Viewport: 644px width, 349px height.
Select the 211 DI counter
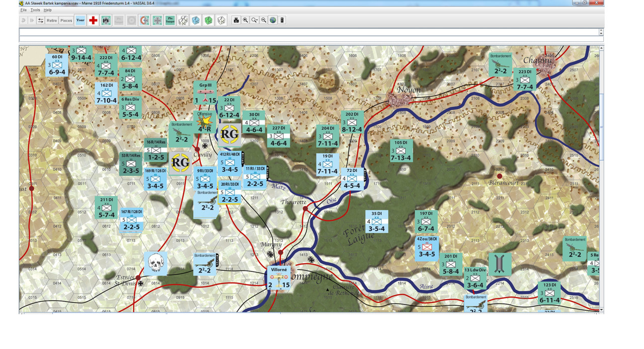(106, 208)
